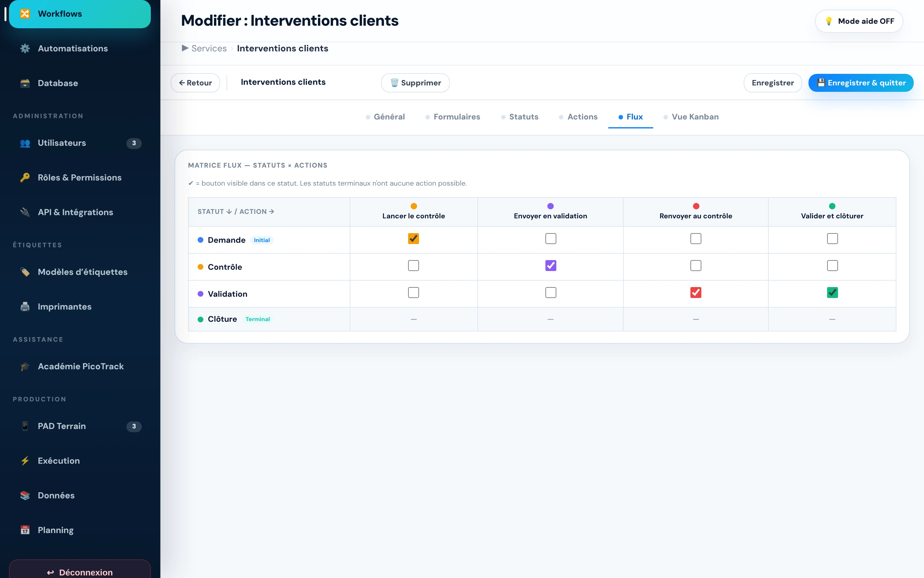Click the Database icon in sidebar
Image resolution: width=924 pixels, height=578 pixels.
coord(25,83)
